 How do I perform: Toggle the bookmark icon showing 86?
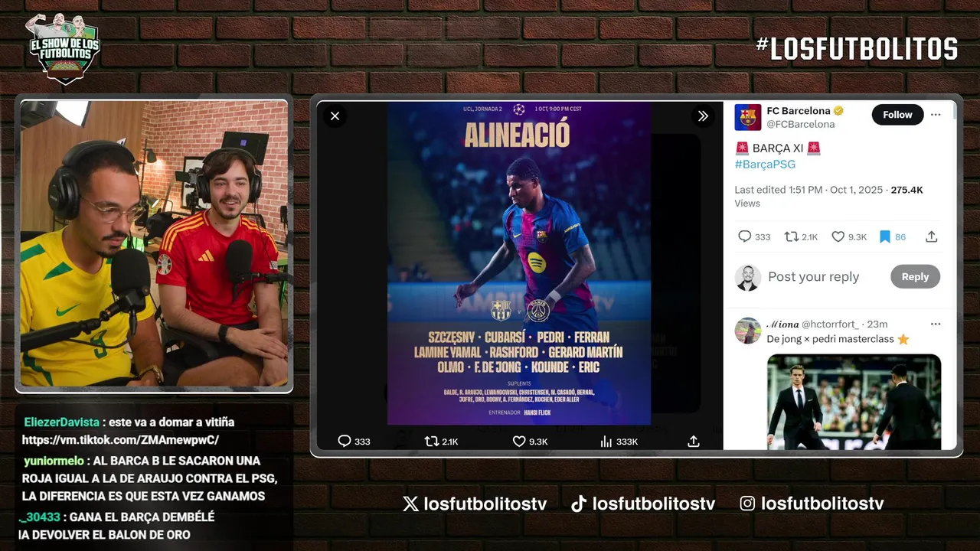pyautogui.click(x=884, y=236)
